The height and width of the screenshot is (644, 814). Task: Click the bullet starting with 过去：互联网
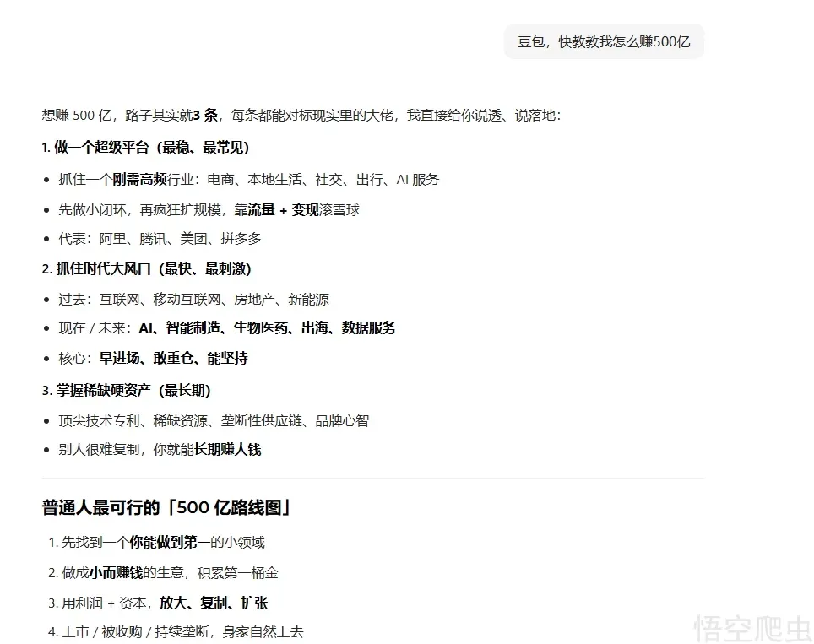point(193,299)
